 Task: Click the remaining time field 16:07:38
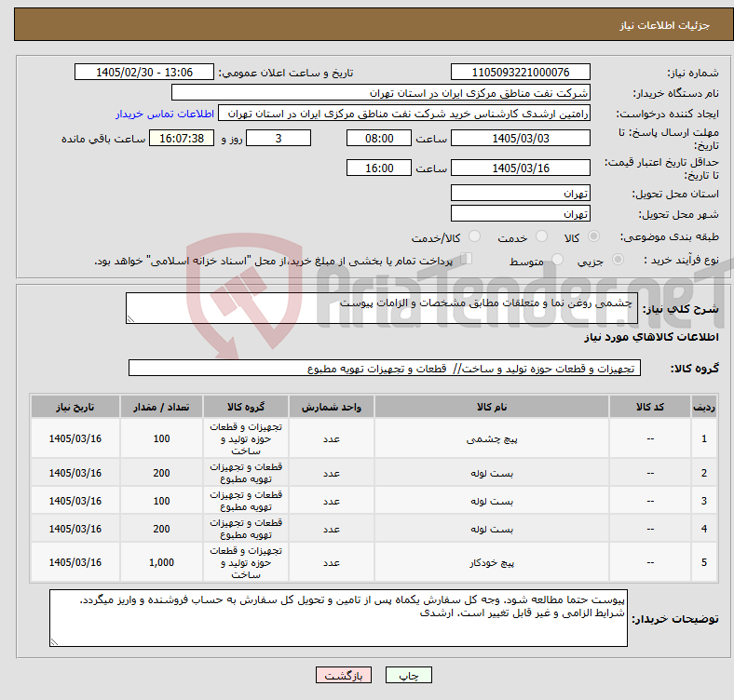[182, 138]
